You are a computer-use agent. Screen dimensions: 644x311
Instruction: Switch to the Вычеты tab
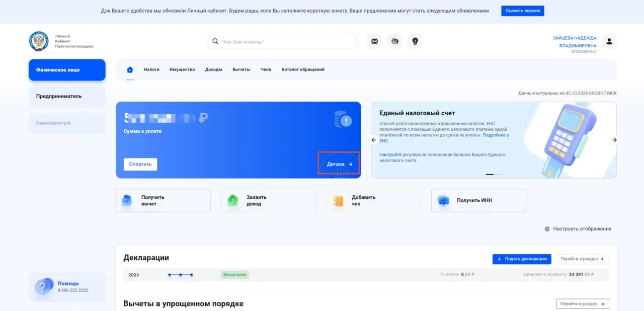[x=242, y=69]
